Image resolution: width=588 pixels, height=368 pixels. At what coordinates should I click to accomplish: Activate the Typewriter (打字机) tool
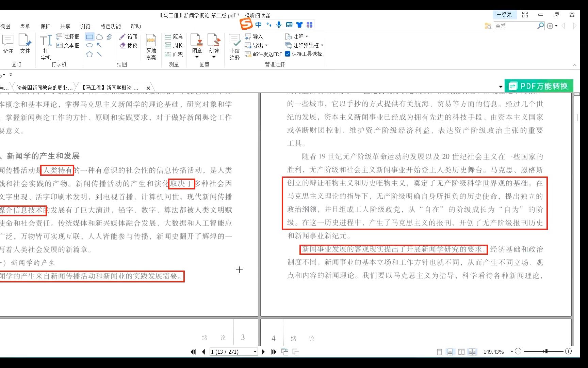pyautogui.click(x=46, y=47)
